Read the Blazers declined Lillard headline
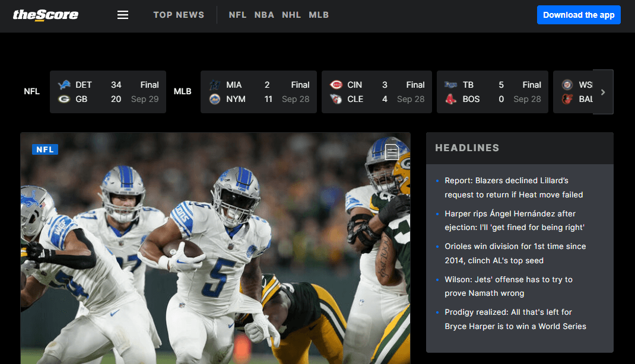 click(513, 187)
